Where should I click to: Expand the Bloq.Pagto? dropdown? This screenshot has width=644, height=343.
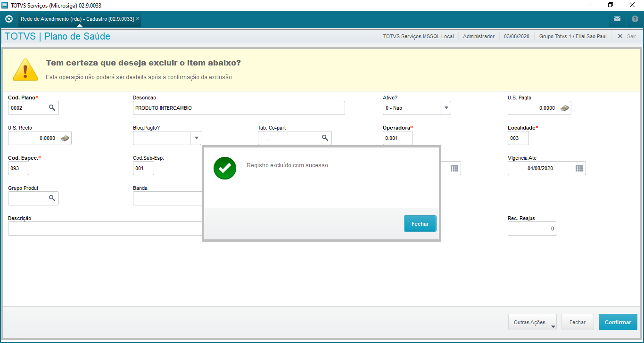(196, 138)
